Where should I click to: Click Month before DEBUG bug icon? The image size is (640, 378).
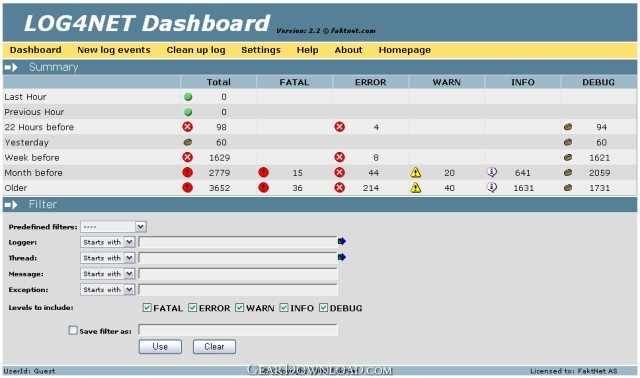568,172
